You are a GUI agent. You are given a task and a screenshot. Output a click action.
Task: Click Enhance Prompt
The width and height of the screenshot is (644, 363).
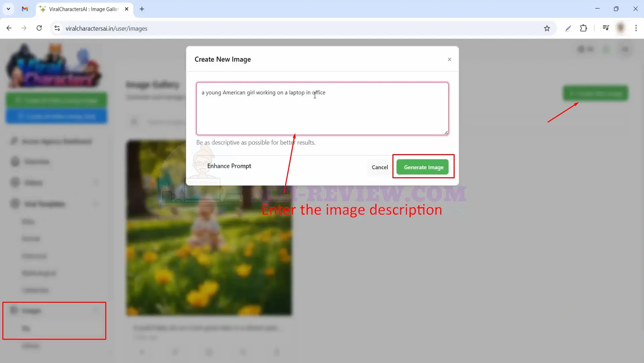(229, 166)
